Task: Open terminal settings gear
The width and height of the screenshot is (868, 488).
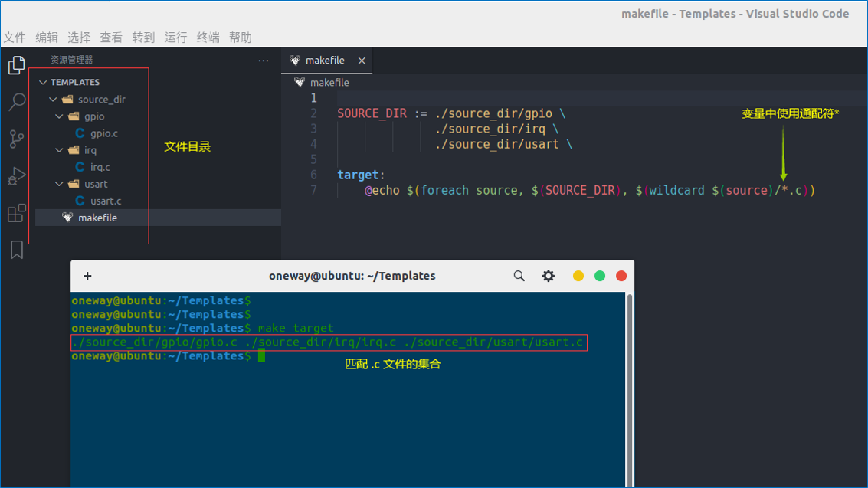Action: (548, 276)
